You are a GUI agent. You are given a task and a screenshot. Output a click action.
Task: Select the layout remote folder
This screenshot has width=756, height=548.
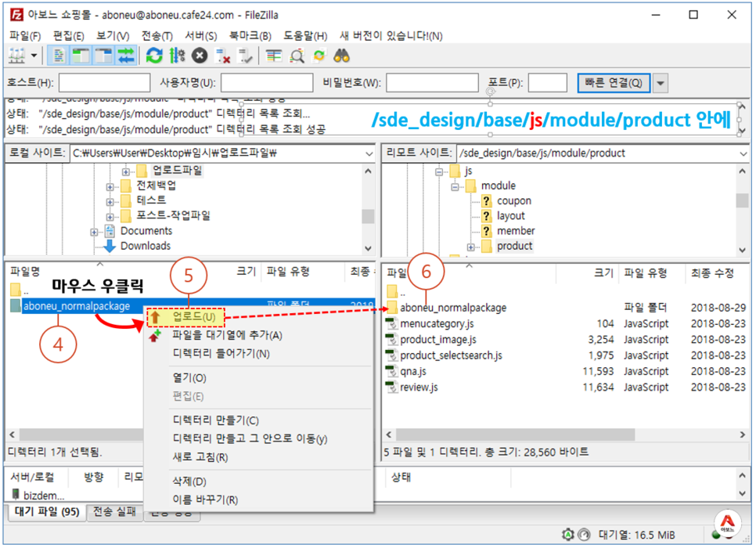[x=510, y=215]
